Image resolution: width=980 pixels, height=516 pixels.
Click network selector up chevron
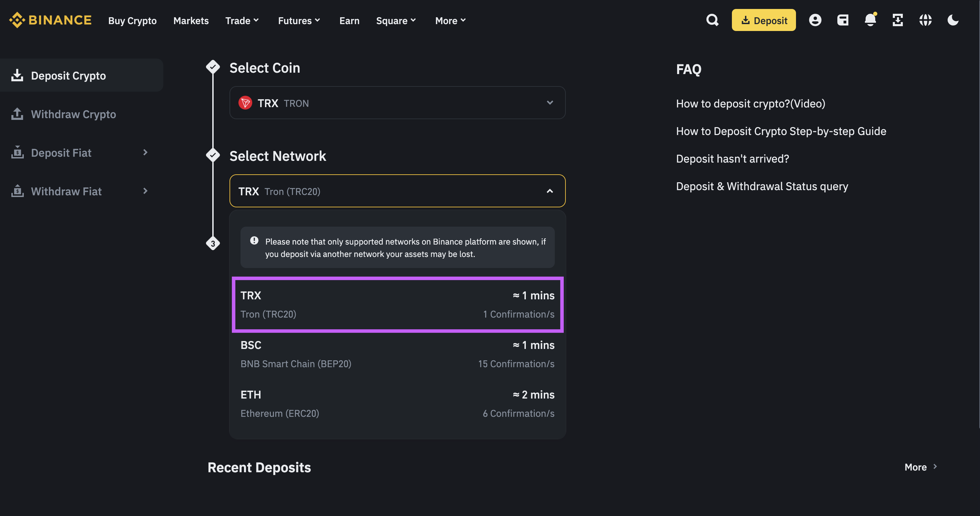coord(550,191)
